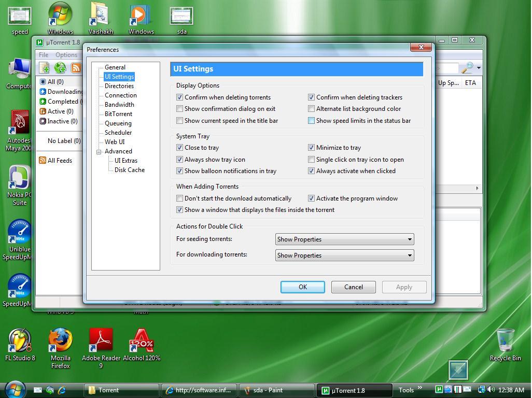The image size is (532, 398).
Task: Open All Feeds in the sidebar
Action: 59,160
